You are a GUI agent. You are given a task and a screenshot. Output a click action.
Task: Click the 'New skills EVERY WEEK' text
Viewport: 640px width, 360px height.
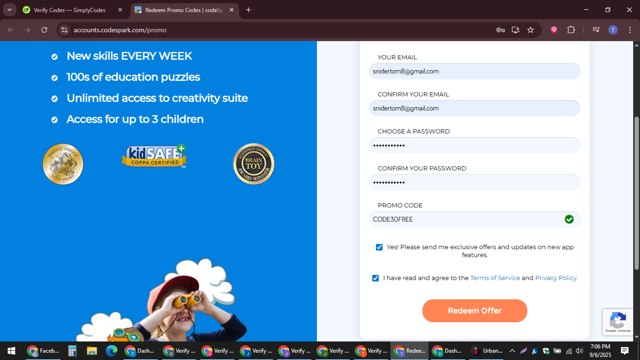(x=129, y=56)
